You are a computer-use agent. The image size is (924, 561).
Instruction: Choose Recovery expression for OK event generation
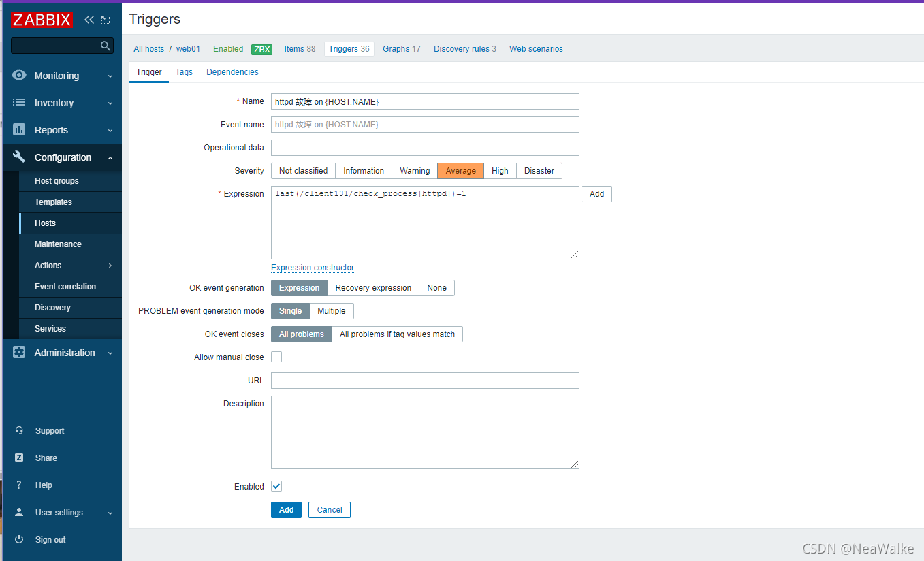pyautogui.click(x=373, y=288)
